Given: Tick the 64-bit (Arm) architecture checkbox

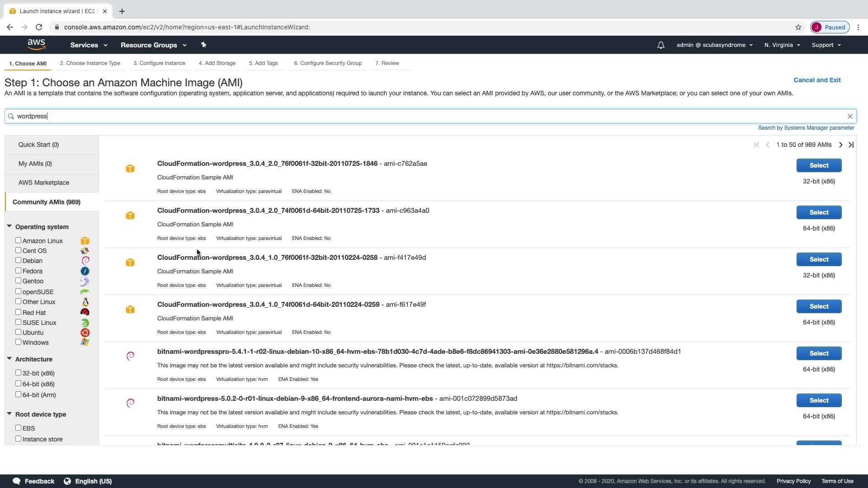Looking at the screenshot, I should (18, 394).
